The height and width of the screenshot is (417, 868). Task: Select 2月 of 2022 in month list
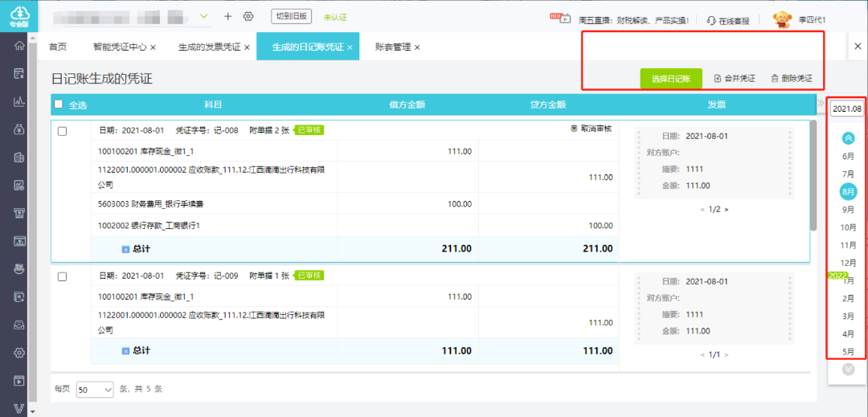(x=848, y=299)
